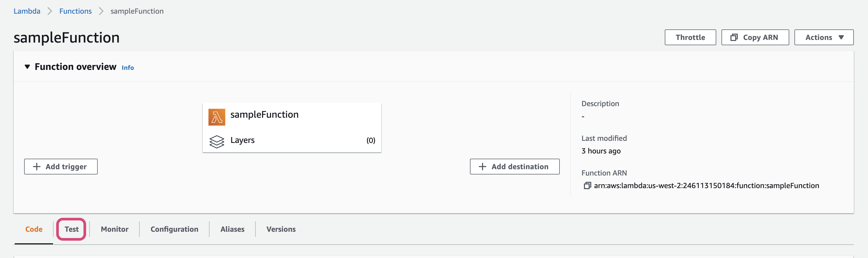The image size is (868, 258).
Task: Go to the Aliases tab
Action: 232,229
